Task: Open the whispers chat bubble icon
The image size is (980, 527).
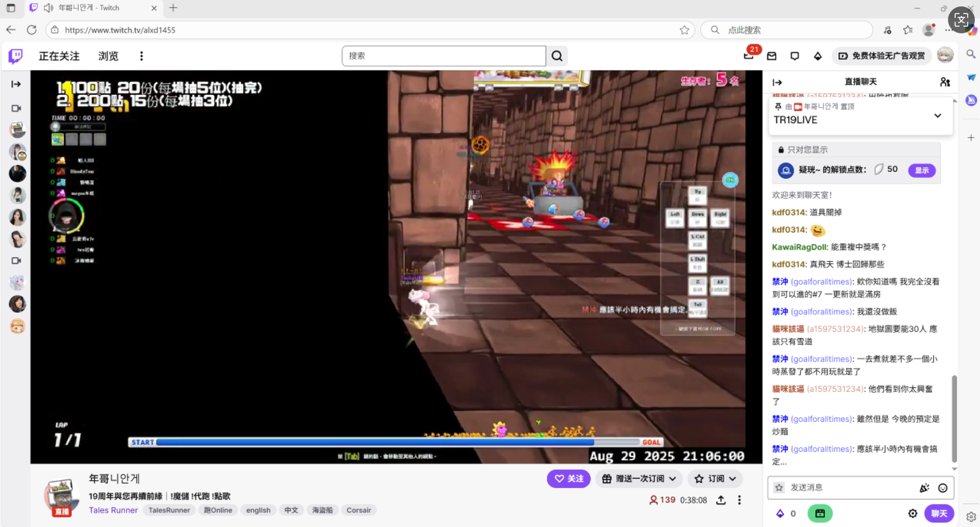Action: click(x=795, y=56)
